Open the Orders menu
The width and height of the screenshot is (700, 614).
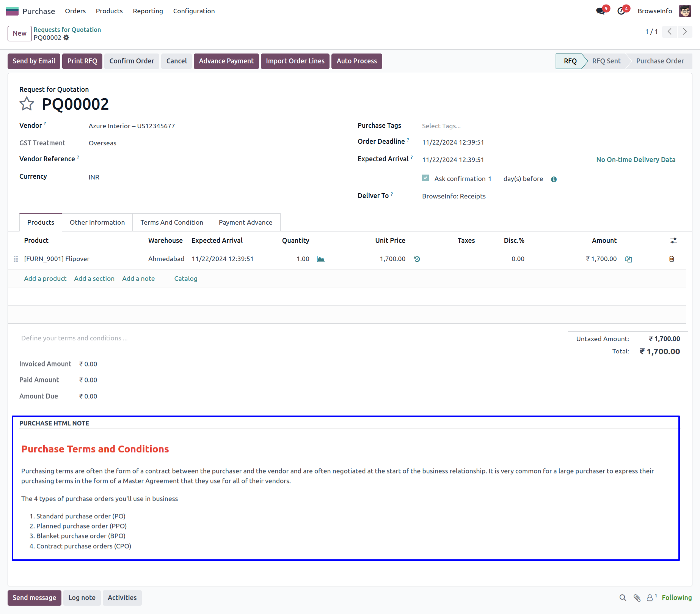75,11
